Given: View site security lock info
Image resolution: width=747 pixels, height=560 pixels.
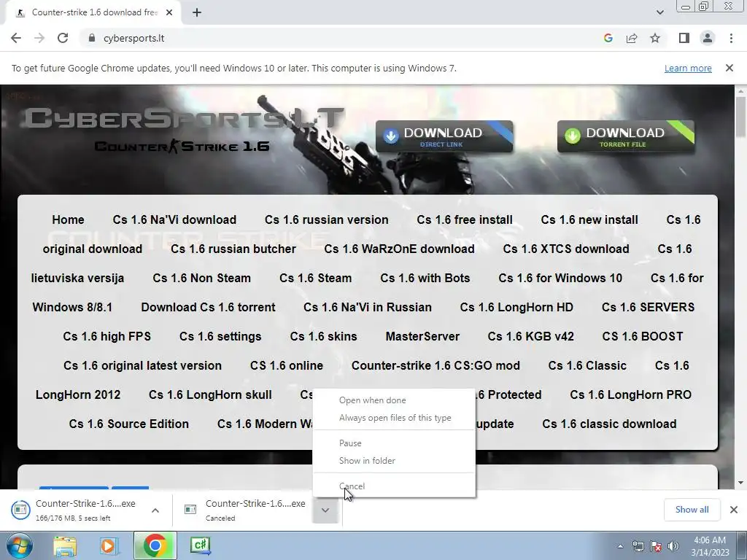Looking at the screenshot, I should click(92, 38).
